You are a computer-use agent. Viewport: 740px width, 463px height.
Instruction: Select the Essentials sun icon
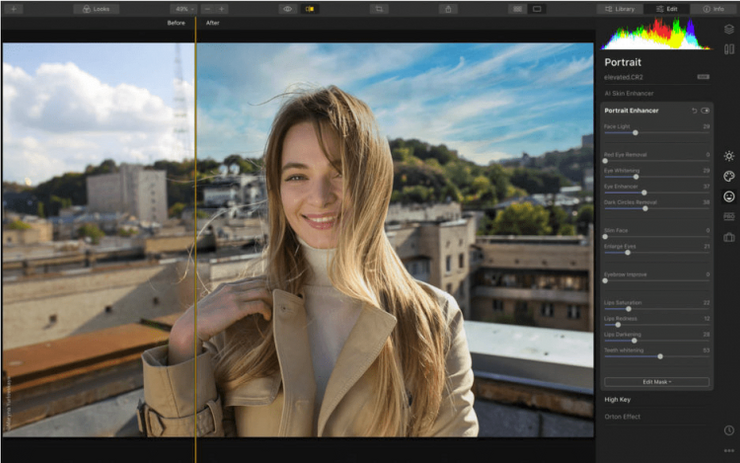(729, 156)
